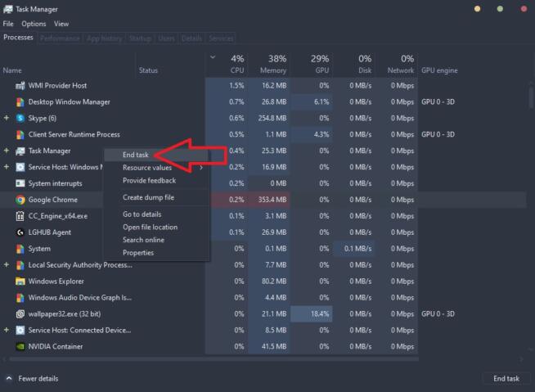
Task: Click the CC_Engine_x64.exe icon
Action: click(x=20, y=216)
